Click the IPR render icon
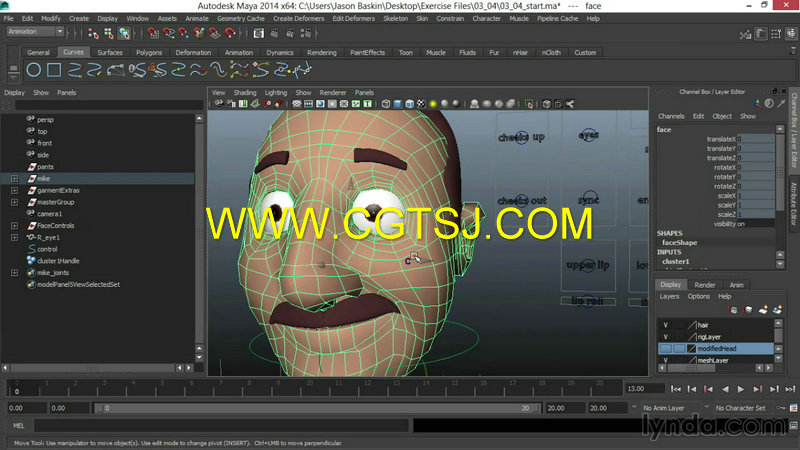Screen dimensions: 800x450 (290, 34)
